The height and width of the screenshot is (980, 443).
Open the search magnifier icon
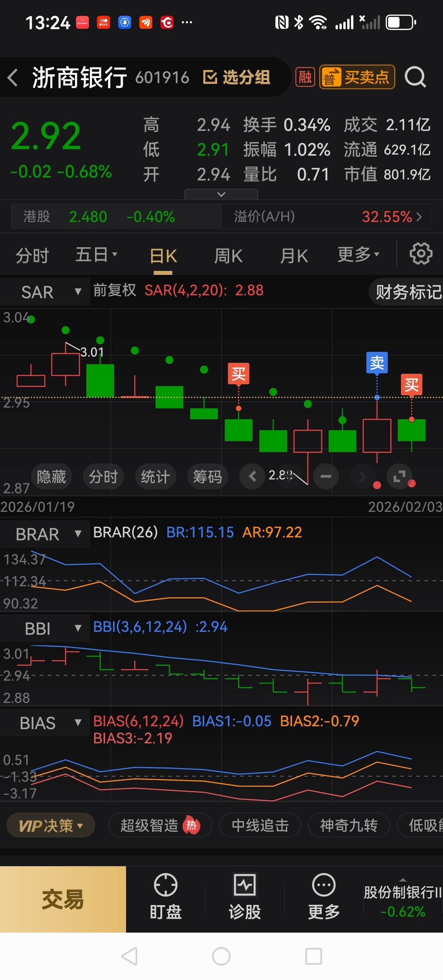[415, 78]
